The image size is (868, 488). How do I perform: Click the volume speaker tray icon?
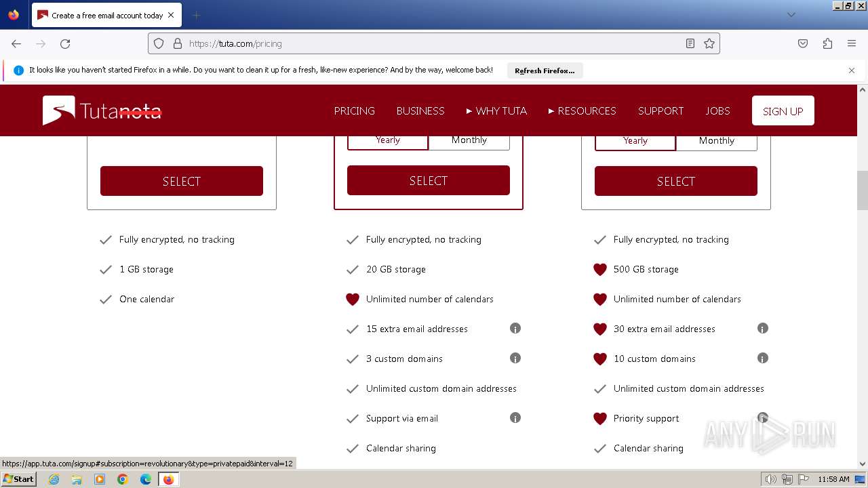click(770, 479)
